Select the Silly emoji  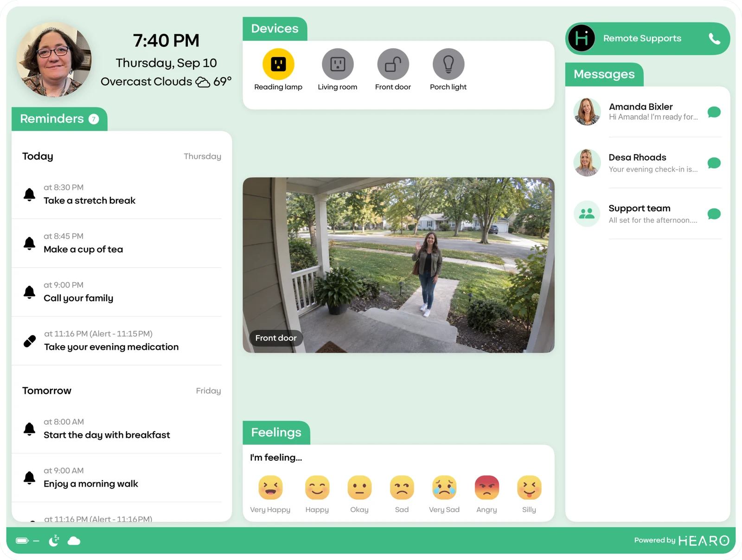click(x=529, y=488)
